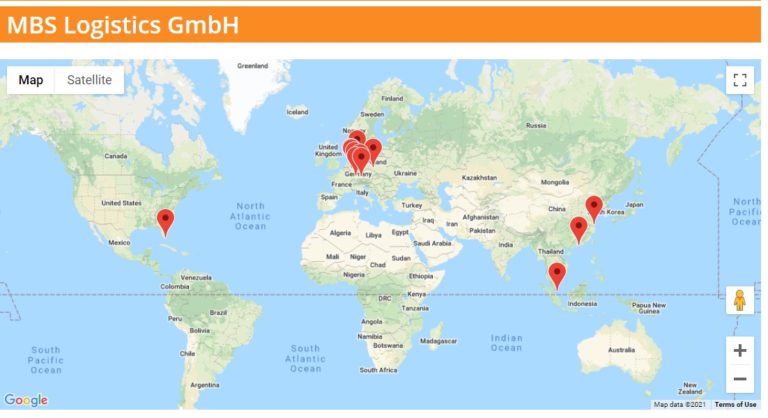
Task: Click the Argentina map label
Action: click(205, 385)
